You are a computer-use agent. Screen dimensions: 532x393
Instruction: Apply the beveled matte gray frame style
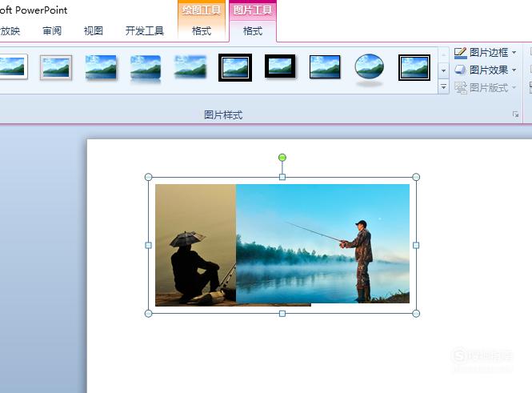pyautogui.click(x=56, y=67)
